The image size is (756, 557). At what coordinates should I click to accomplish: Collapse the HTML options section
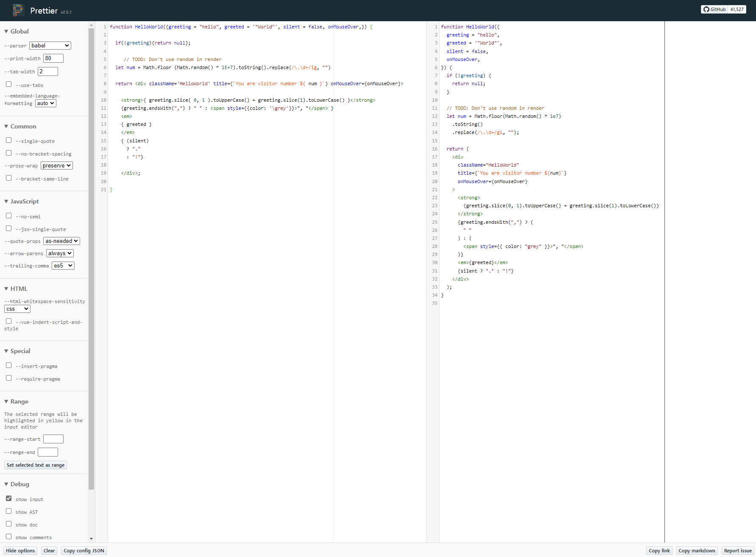pyautogui.click(x=16, y=289)
